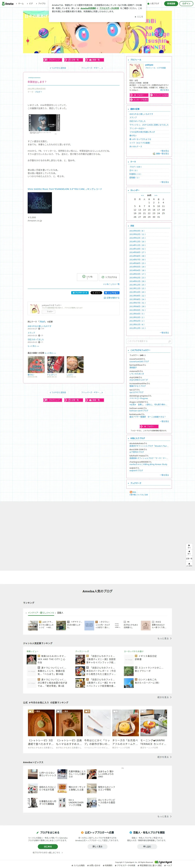Click the Facebook シェアする button
The image size is (195, 868).
(112, 293)
